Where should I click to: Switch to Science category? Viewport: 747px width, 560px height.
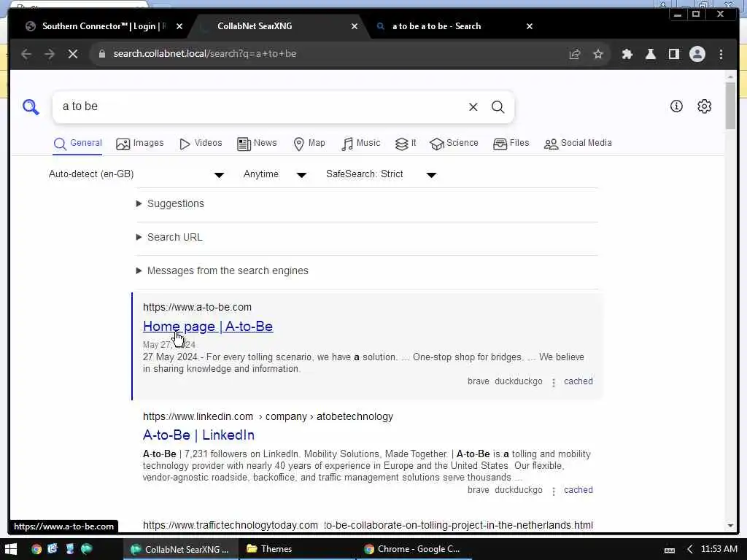[x=454, y=144]
